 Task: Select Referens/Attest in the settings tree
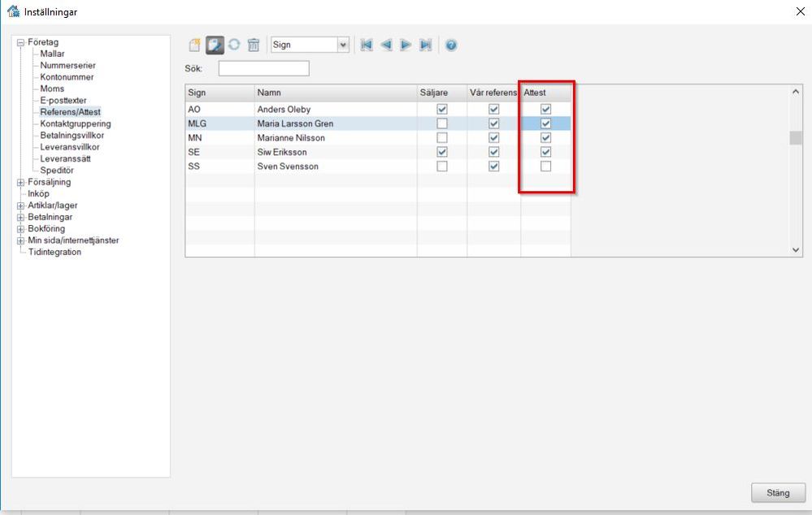click(71, 112)
